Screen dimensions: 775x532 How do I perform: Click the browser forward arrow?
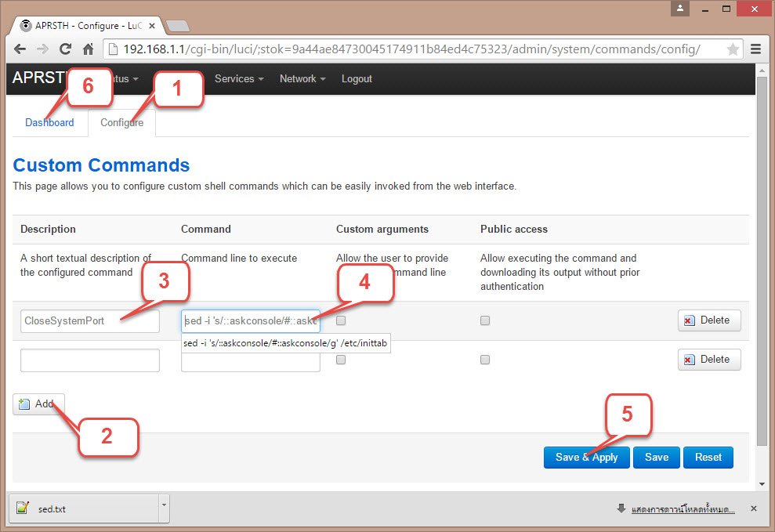(x=42, y=49)
